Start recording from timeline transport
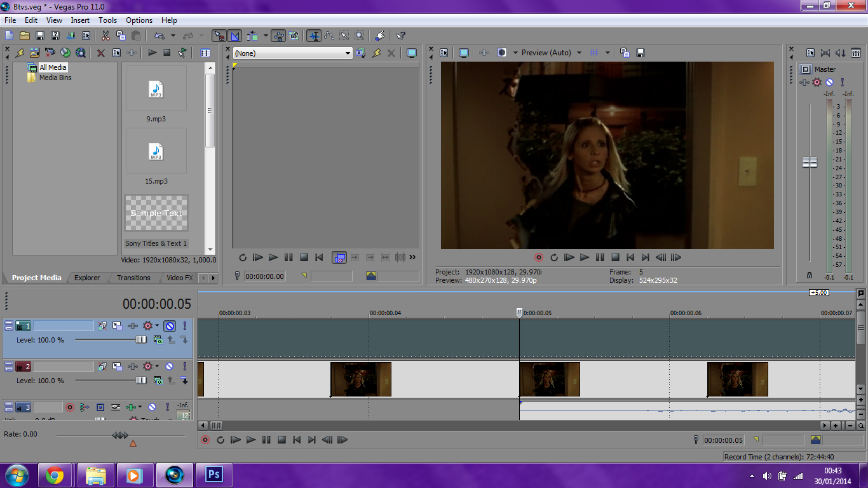868x488 pixels. 205,440
